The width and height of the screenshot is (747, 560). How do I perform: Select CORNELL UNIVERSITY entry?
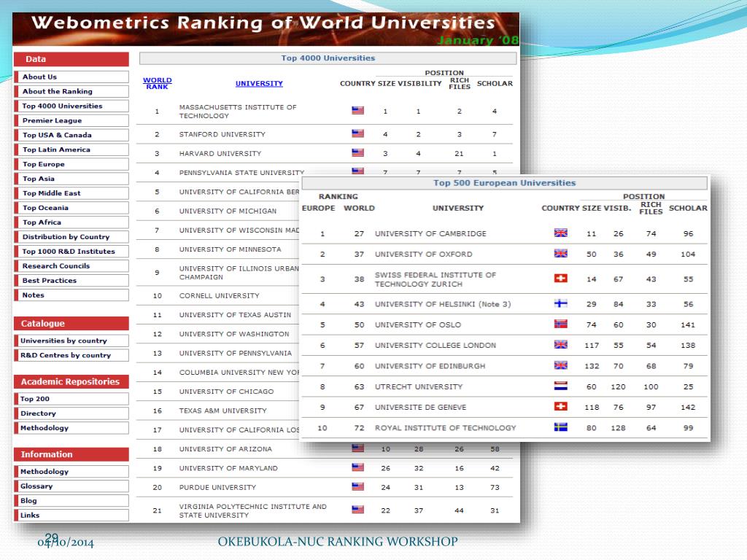pos(219,296)
